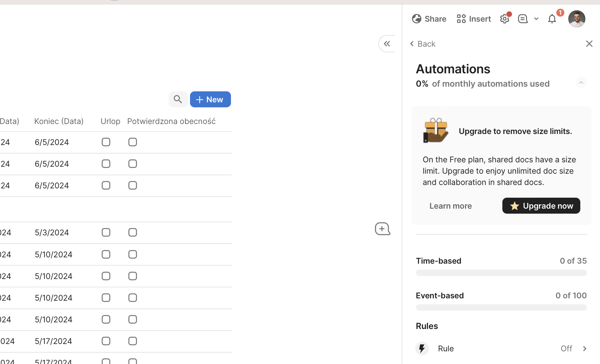This screenshot has height=364, width=600.
Task: Collapse the monthly automations usage section
Action: [x=581, y=83]
